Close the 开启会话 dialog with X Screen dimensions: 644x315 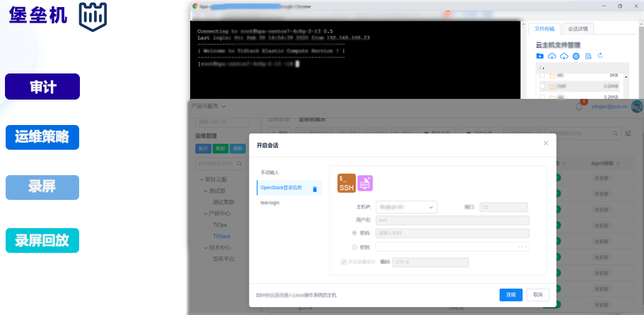click(546, 143)
